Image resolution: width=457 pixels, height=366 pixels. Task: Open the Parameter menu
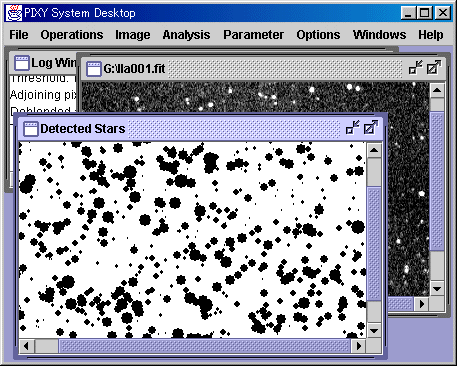coord(253,35)
